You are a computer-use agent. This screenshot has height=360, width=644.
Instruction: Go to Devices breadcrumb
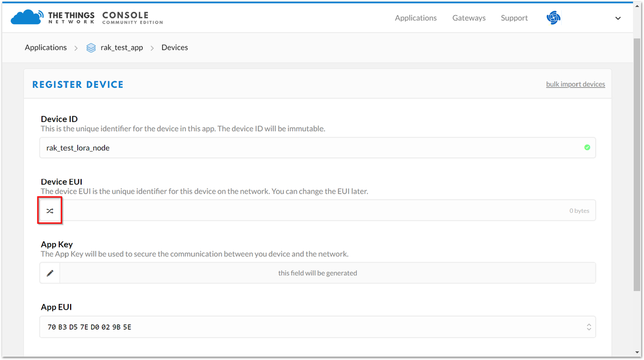[175, 48]
